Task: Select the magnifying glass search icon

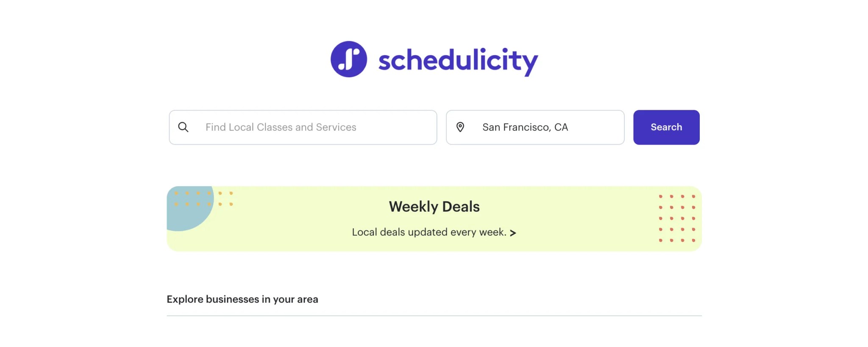Action: pos(184,127)
